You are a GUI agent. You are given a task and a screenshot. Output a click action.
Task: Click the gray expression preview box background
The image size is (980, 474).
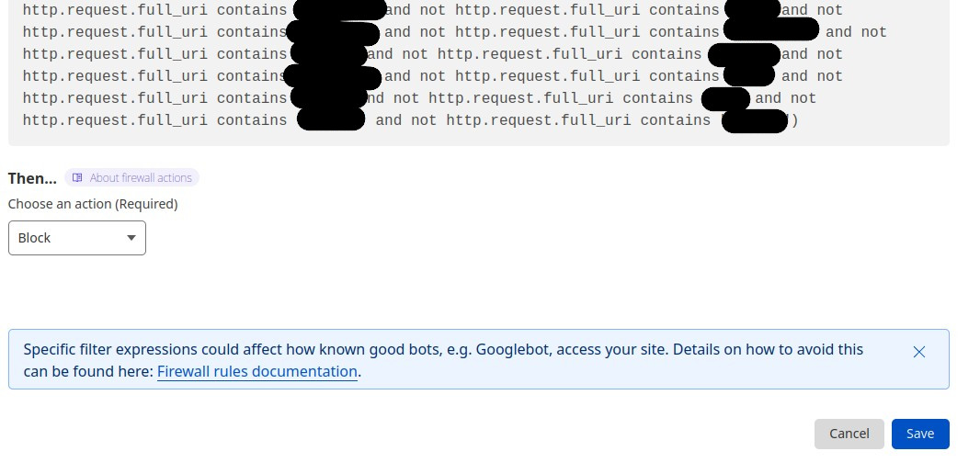coord(479,138)
